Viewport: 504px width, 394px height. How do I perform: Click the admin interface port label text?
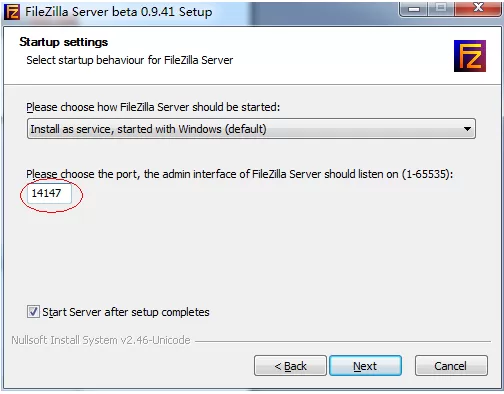pos(240,174)
